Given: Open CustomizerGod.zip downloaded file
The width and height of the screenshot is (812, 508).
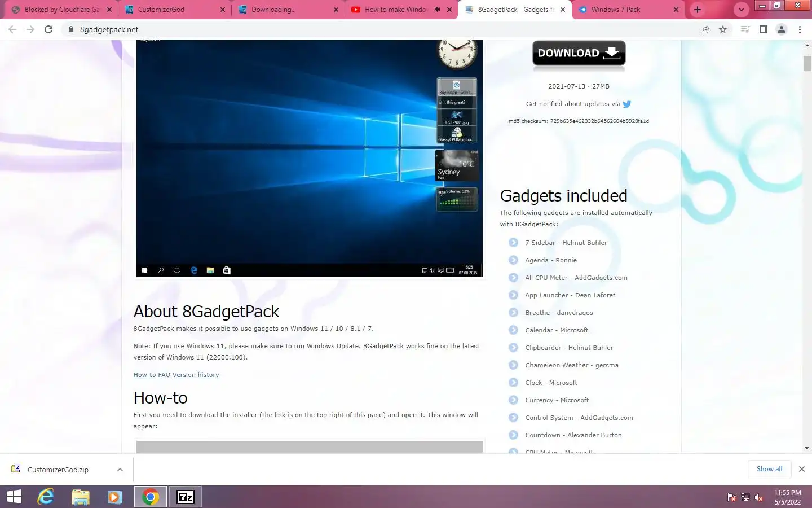Looking at the screenshot, I should [x=58, y=470].
